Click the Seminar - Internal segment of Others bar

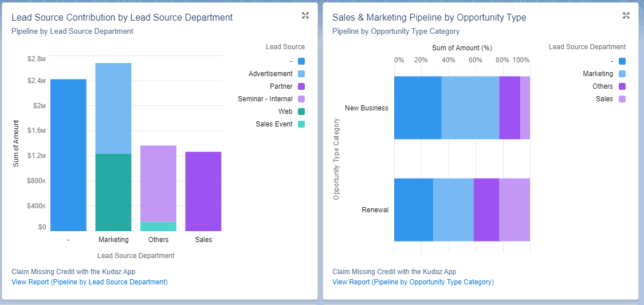(158, 183)
